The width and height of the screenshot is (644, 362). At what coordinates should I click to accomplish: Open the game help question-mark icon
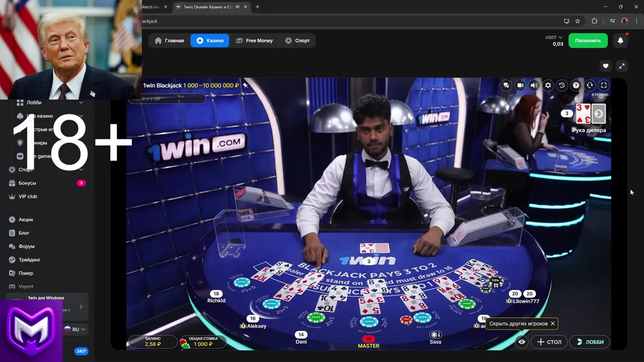pyautogui.click(x=576, y=85)
